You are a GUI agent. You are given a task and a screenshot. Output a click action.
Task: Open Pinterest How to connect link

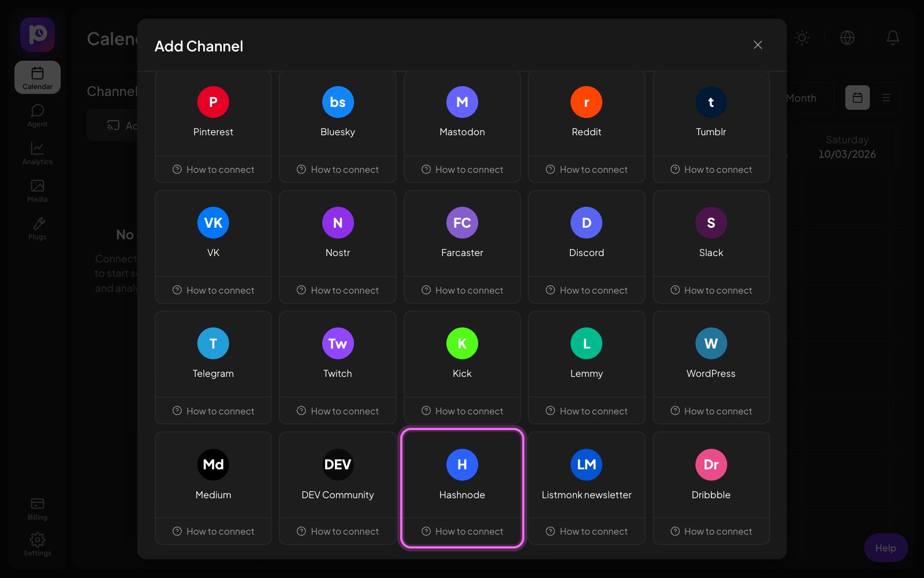coord(213,169)
